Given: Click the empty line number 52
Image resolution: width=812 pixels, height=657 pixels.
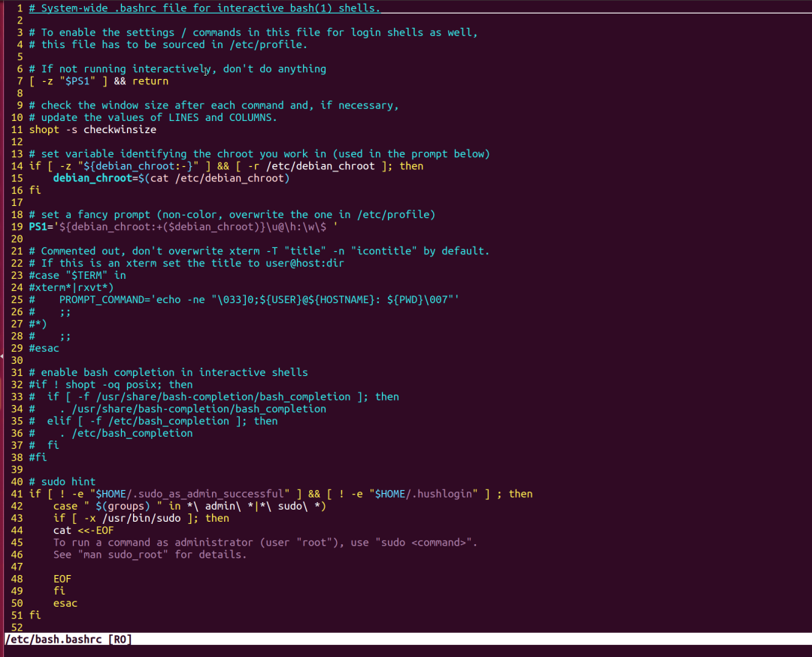Looking at the screenshot, I should tap(17, 628).
